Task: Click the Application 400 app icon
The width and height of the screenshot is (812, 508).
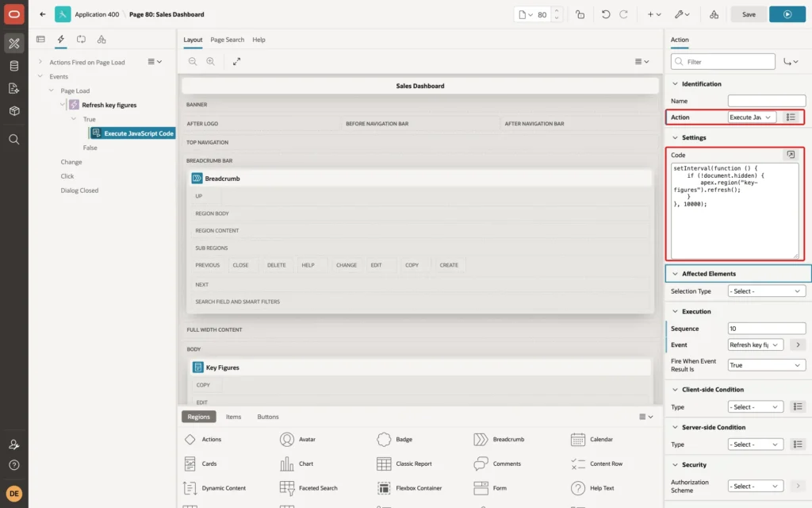Action: 63,14
